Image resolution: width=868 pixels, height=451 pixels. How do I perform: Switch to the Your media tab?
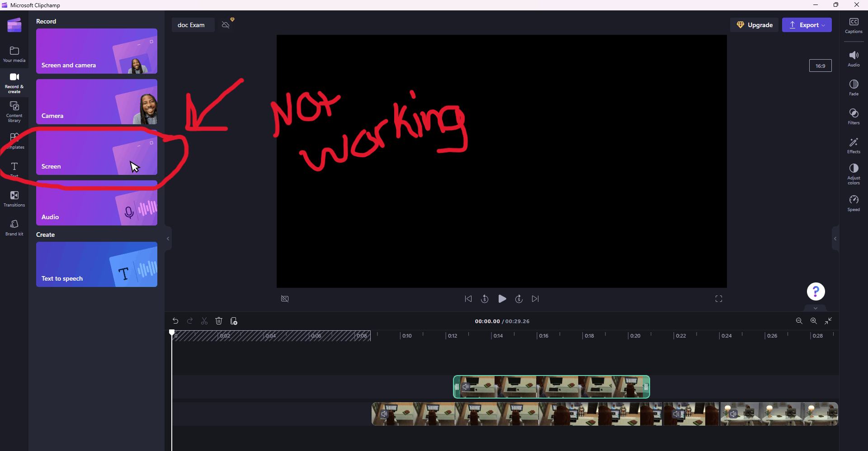(14, 54)
